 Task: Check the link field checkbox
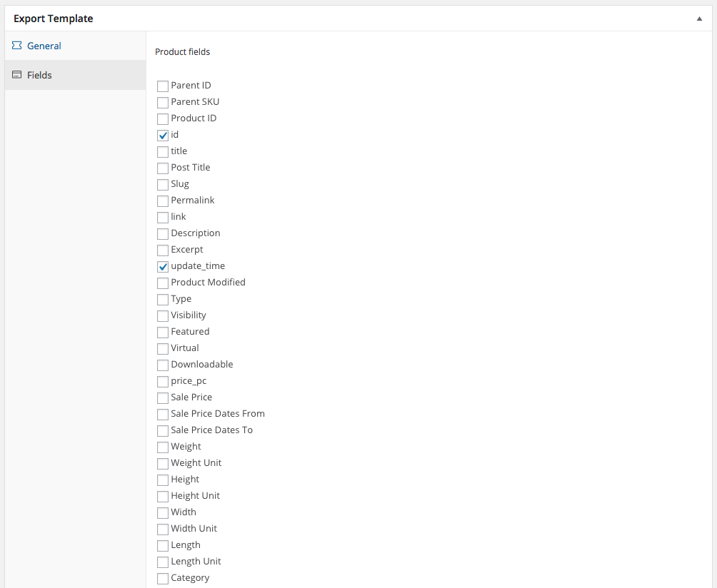click(x=163, y=218)
